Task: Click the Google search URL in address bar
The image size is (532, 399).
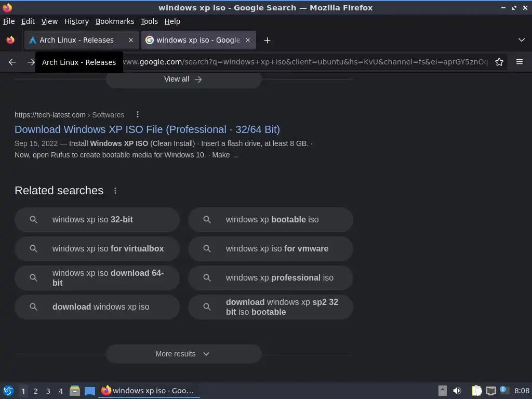Action: (305, 62)
